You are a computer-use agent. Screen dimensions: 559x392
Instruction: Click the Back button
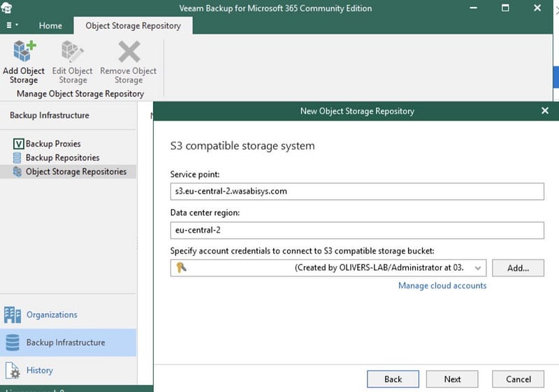pyautogui.click(x=393, y=379)
